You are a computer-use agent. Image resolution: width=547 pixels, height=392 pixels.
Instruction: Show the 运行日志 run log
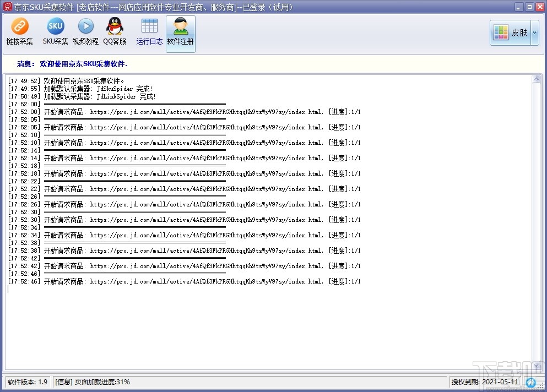pyautogui.click(x=149, y=32)
